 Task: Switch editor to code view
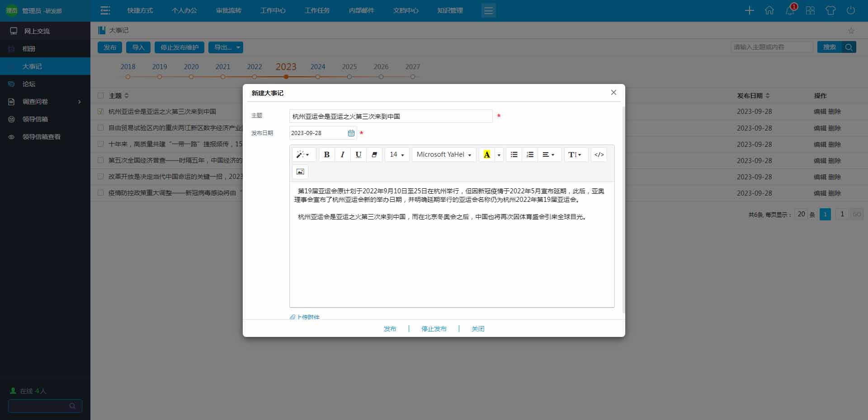(x=599, y=154)
